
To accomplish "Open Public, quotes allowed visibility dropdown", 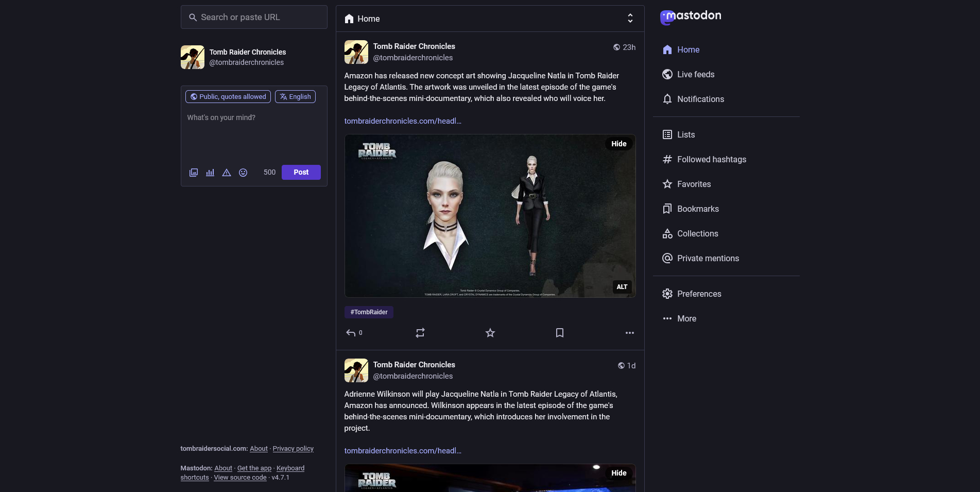I will [228, 97].
